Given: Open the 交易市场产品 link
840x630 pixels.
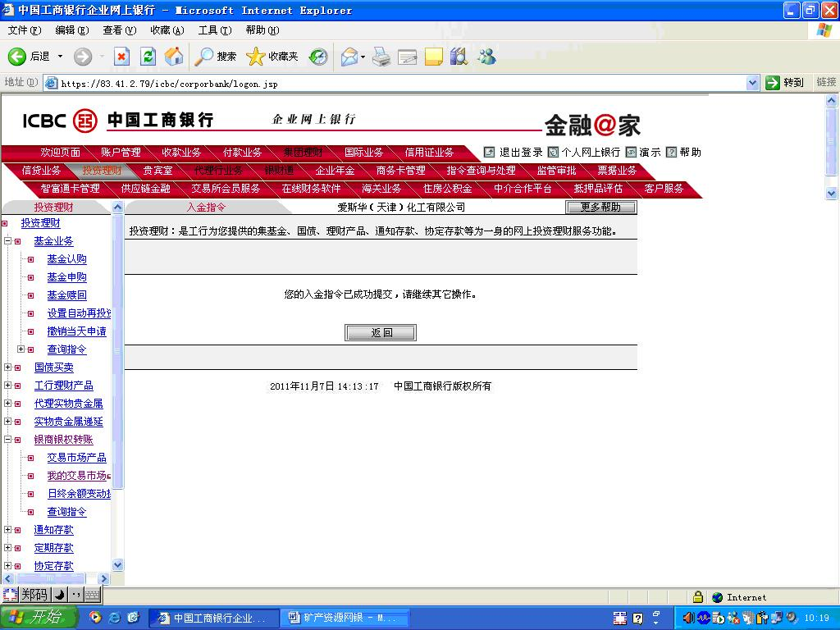Looking at the screenshot, I should tap(76, 458).
